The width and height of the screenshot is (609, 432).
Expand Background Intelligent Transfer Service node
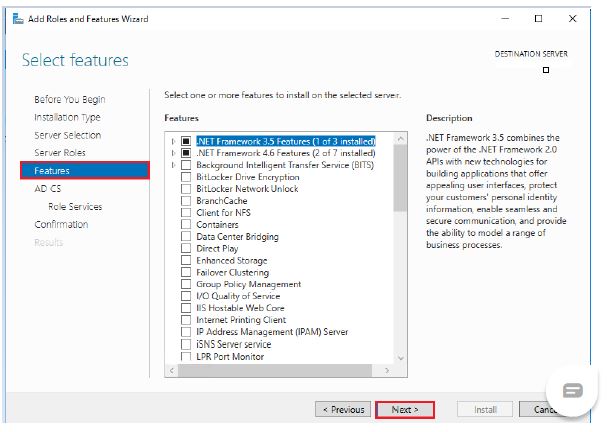[x=173, y=165]
